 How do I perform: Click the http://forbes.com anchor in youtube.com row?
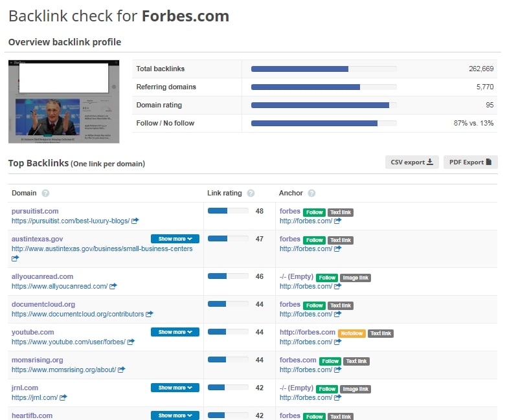pos(307,332)
